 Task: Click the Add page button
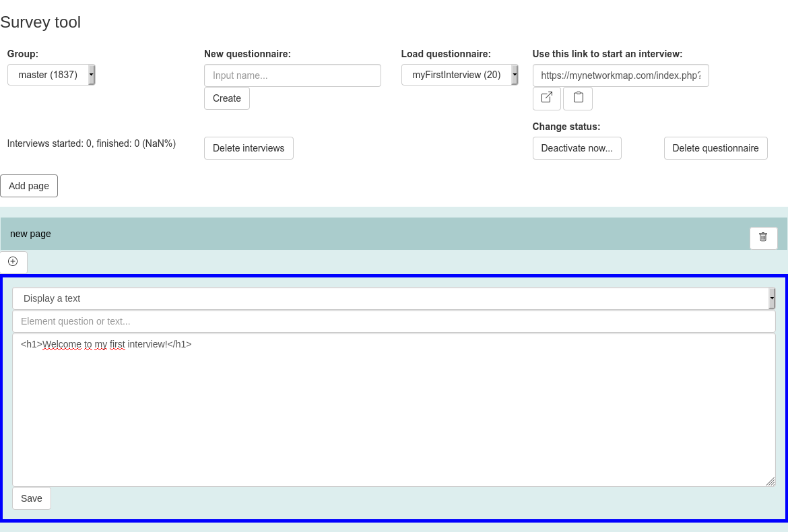(29, 186)
